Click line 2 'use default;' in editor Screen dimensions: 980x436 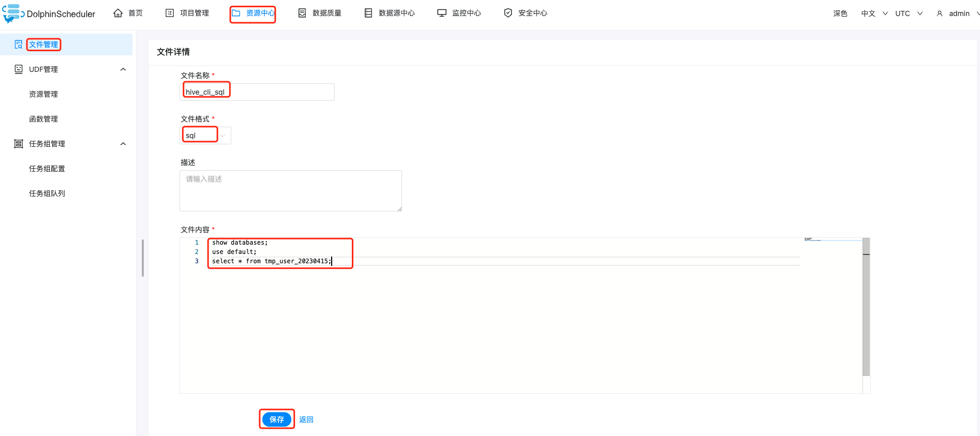[x=234, y=252]
